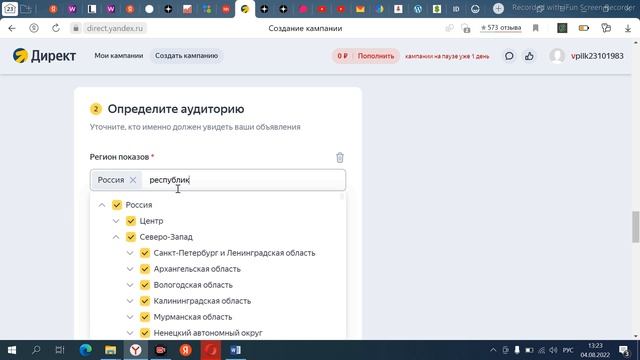This screenshot has width=640, height=360.
Task: Open the 573 отзыва reviews link
Action: 501,28
